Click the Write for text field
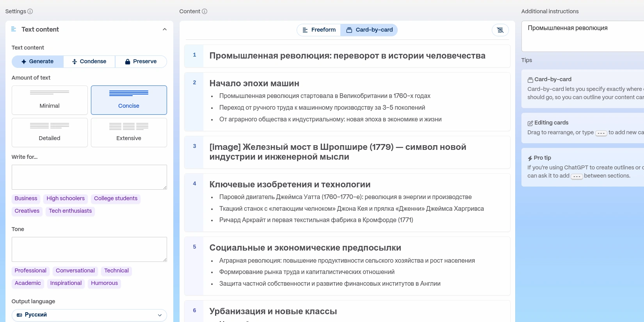Viewport: 644px width, 322px height. [x=89, y=177]
